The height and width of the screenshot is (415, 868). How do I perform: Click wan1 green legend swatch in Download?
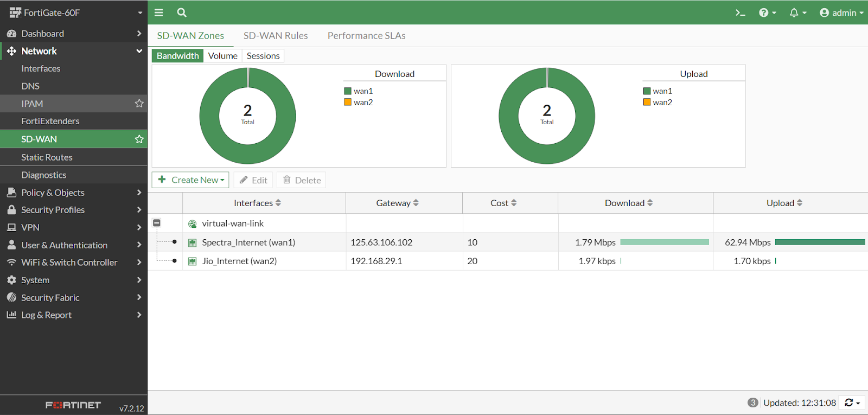point(348,91)
